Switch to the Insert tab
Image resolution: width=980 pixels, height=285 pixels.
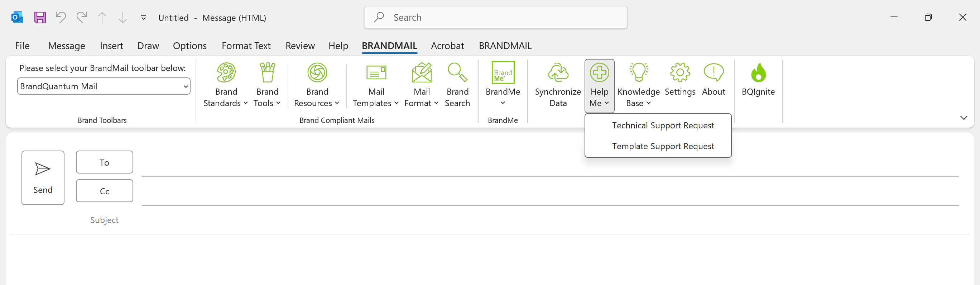click(x=111, y=46)
